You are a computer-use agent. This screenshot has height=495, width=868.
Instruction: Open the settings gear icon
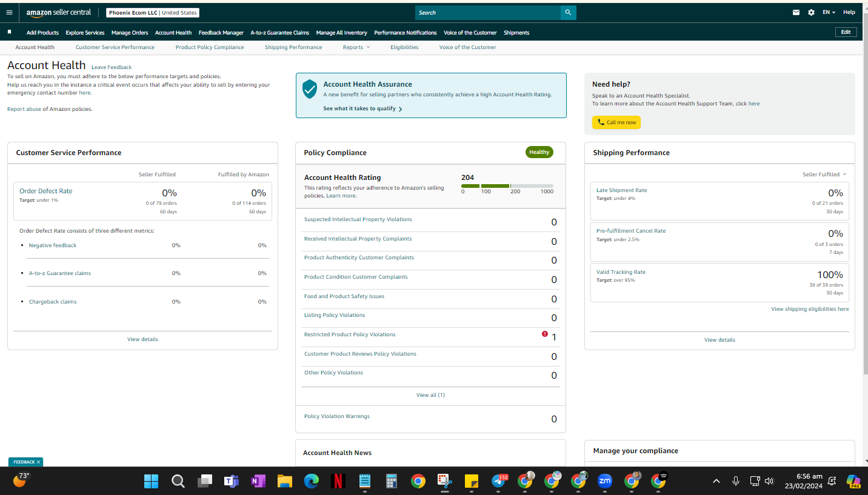coord(811,12)
